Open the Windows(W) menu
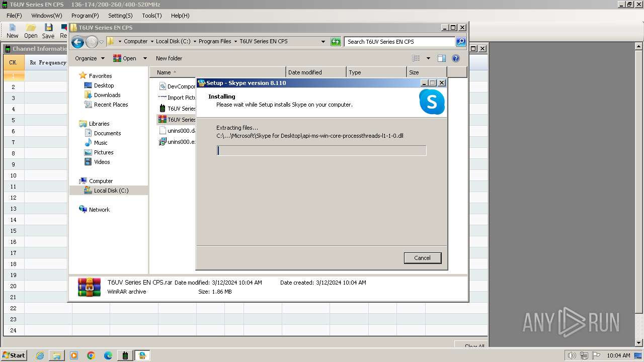 47,16
